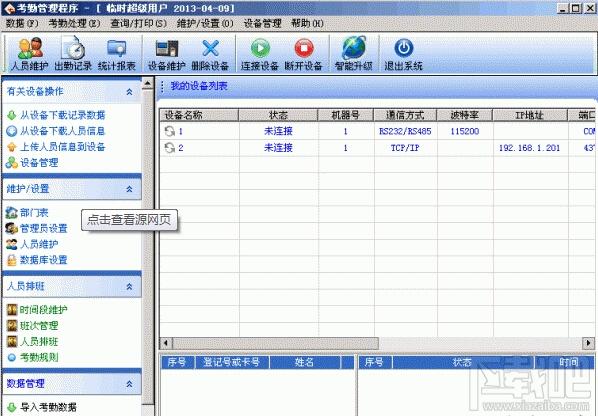Viewport: 598px width, 416px height.
Task: Collapse 人员排班 section chevron
Action: click(129, 286)
